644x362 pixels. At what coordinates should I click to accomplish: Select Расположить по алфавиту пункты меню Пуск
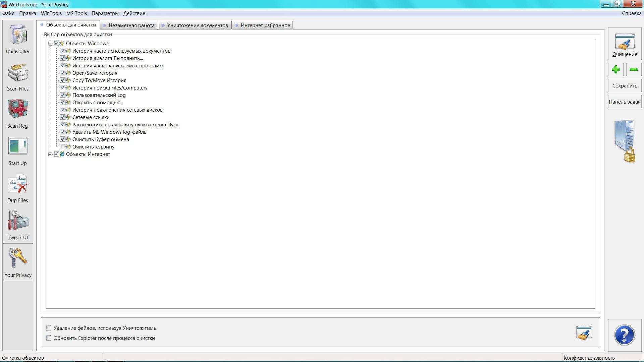coord(125,125)
